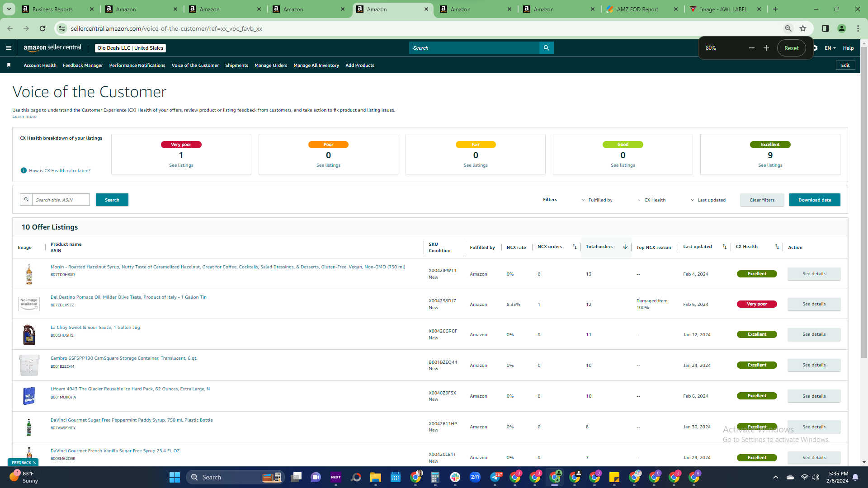Screen dimensions: 868x488
Task: Click the Monin syrup product thumbnail
Action: [x=29, y=274]
